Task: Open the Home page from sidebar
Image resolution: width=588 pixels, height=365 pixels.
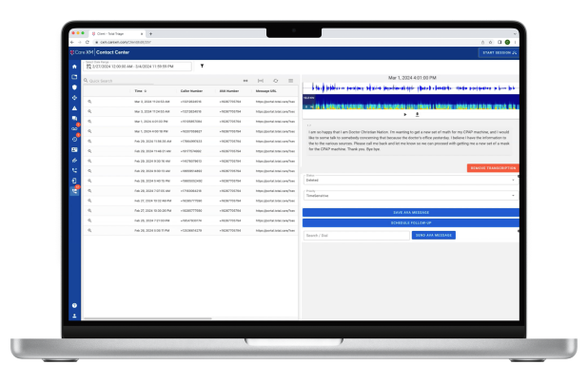Action: [x=74, y=67]
